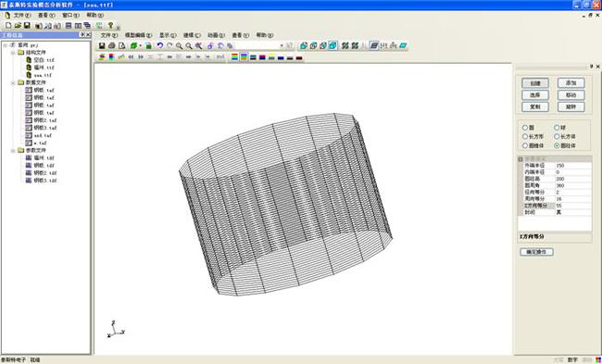Collapse the 参数文件 folder node

coord(13,151)
